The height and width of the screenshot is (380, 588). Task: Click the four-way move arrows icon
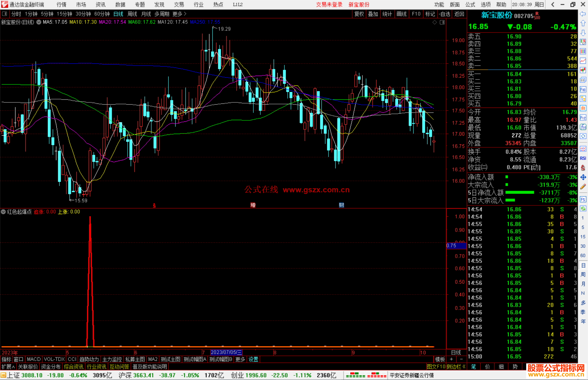583,177
